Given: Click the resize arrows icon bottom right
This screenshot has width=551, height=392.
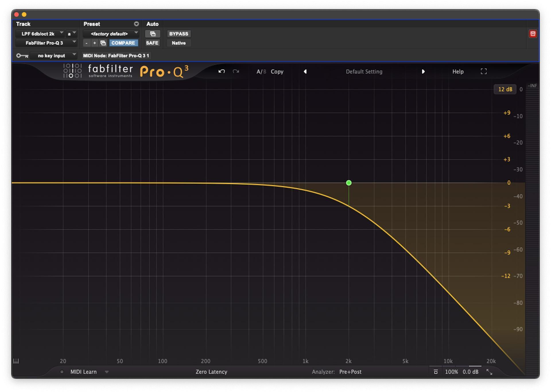Looking at the screenshot, I should [489, 372].
